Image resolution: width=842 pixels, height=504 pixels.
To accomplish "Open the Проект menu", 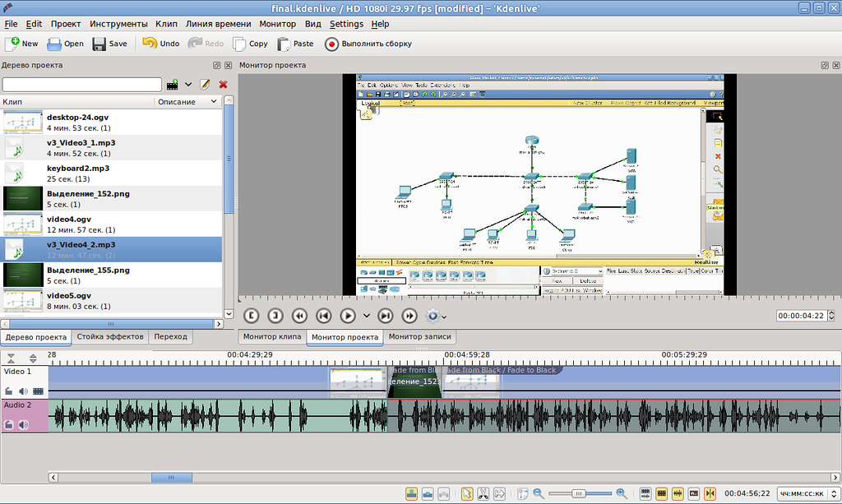I will click(x=66, y=24).
